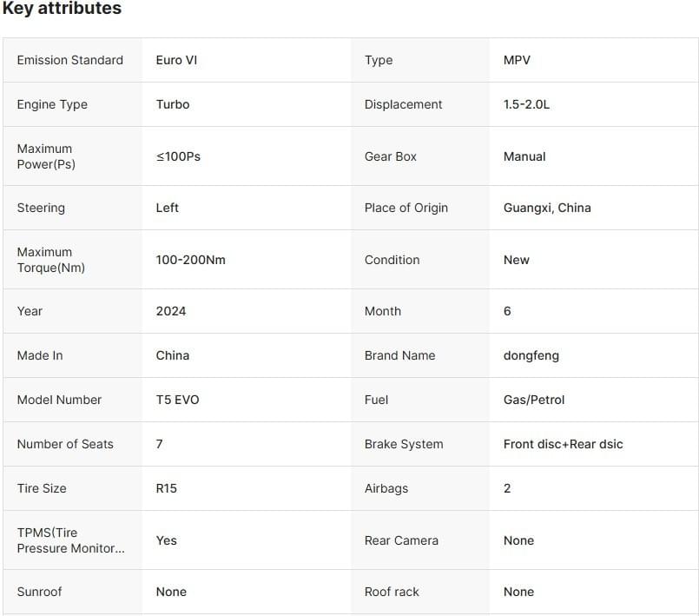Click the MPV type value
Image resolution: width=699 pixels, height=616 pixels.
click(x=517, y=60)
